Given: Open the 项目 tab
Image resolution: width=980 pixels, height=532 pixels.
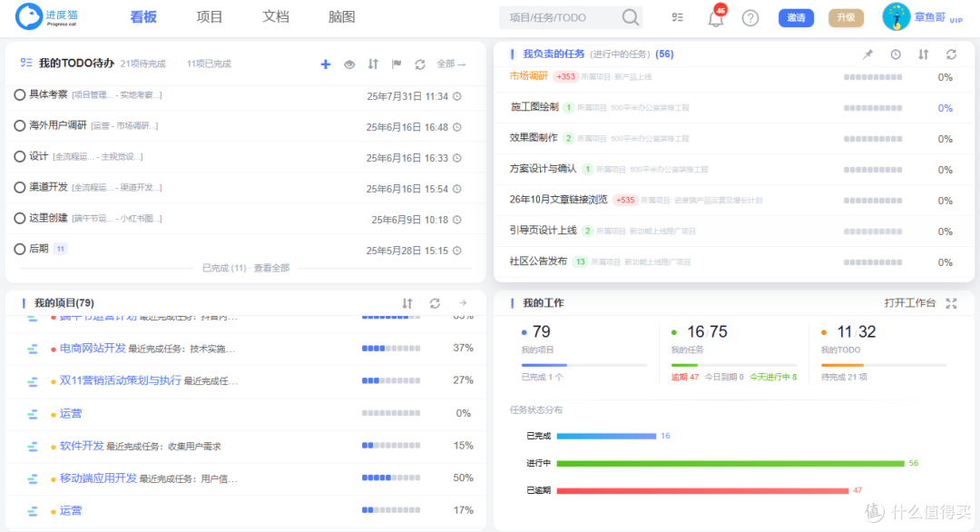Looking at the screenshot, I should (x=210, y=17).
